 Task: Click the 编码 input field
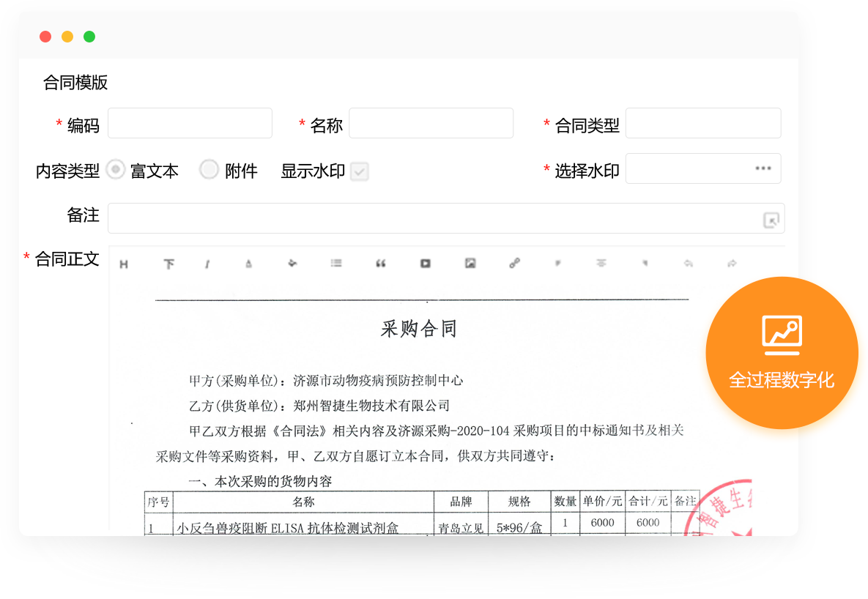tap(190, 124)
